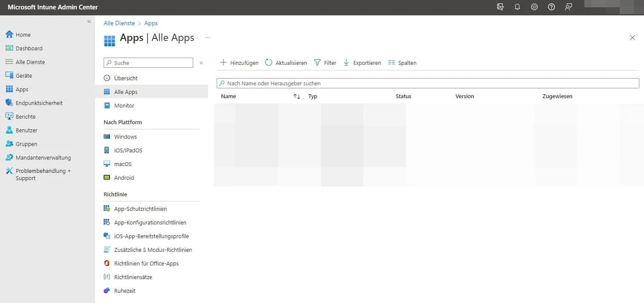Click the Filter funnel icon
This screenshot has height=303, width=644.
pyautogui.click(x=317, y=63)
